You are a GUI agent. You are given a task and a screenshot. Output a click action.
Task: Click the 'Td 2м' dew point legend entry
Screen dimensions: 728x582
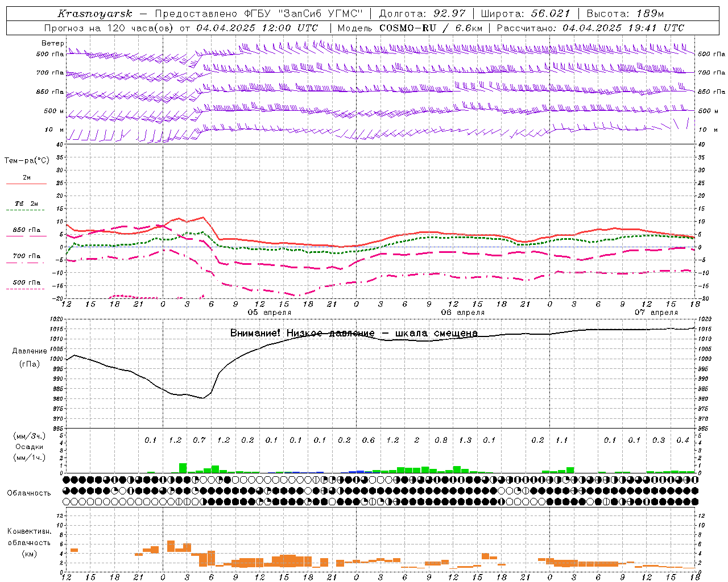click(27, 203)
